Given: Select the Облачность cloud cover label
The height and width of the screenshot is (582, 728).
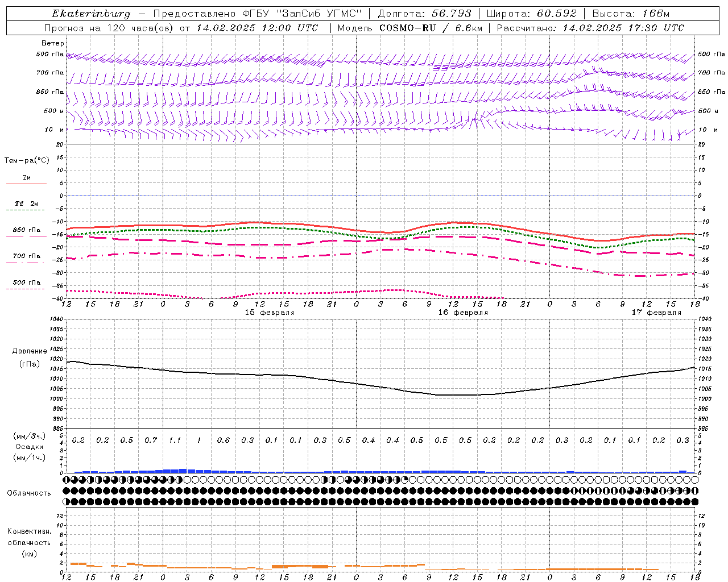Looking at the screenshot, I should click(29, 493).
